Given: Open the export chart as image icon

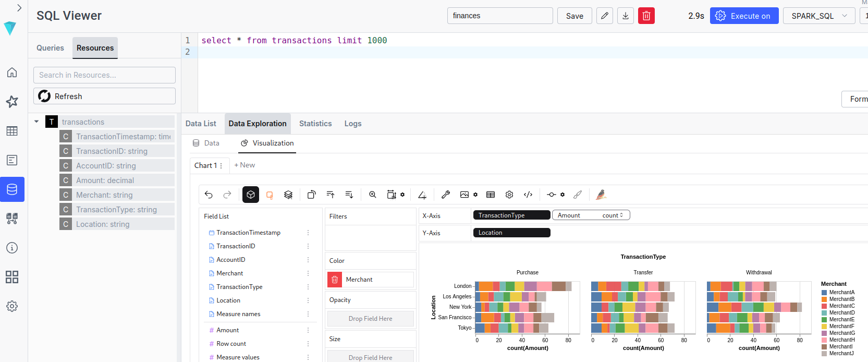Looking at the screenshot, I should point(464,195).
